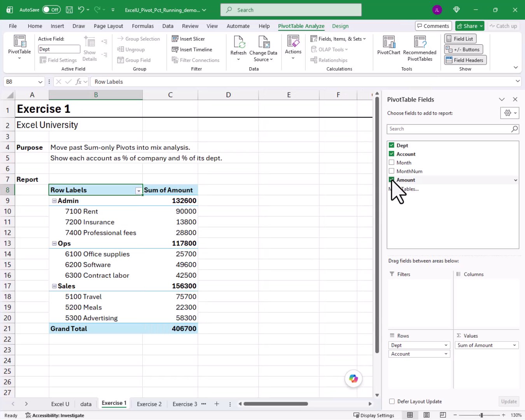Open the File menu
Image resolution: width=525 pixels, height=420 pixels.
[x=13, y=26]
